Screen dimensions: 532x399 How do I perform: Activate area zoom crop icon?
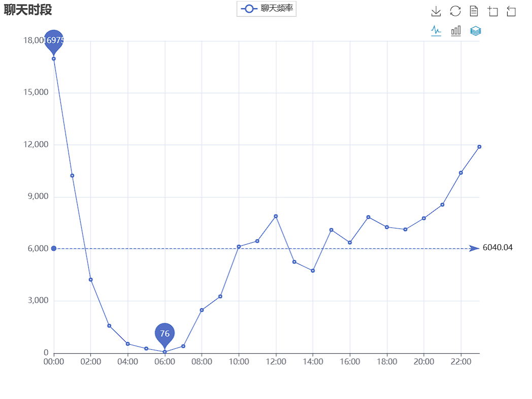click(492, 11)
